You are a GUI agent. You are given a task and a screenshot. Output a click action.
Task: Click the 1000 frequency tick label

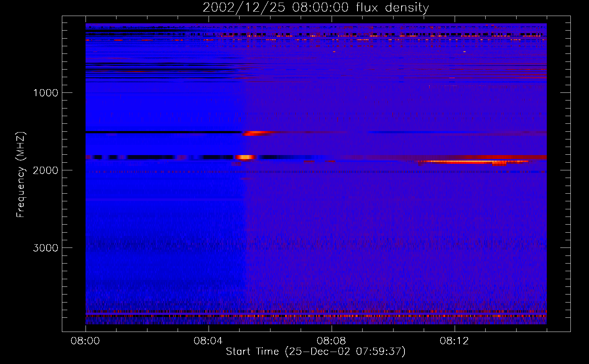point(46,93)
